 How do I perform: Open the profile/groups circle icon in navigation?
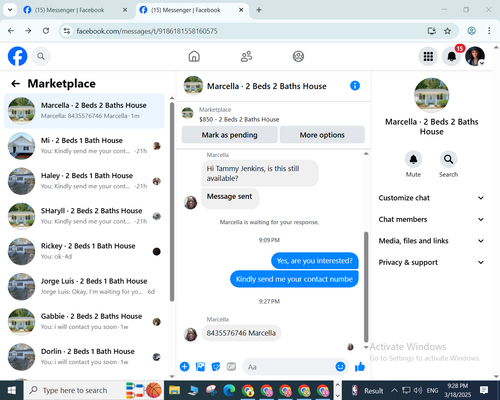click(298, 56)
